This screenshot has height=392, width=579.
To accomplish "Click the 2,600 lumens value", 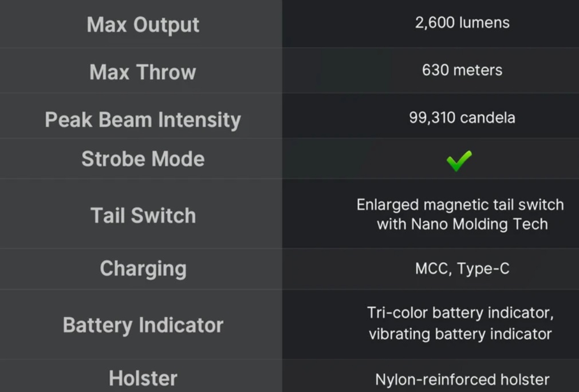I will 462,22.
